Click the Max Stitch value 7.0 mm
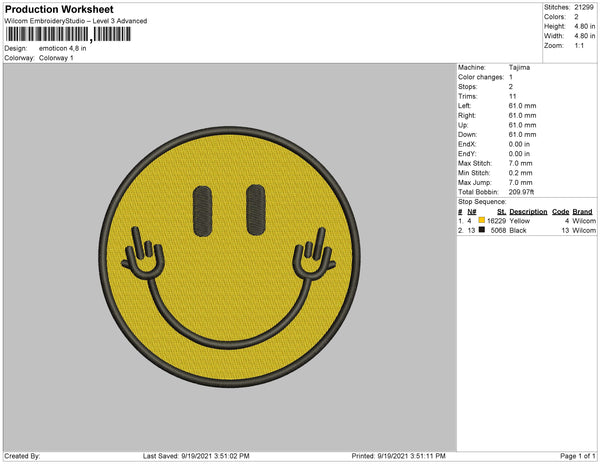 520,163
